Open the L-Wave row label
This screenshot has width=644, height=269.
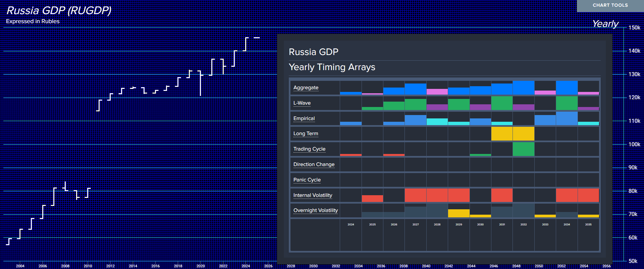302,103
